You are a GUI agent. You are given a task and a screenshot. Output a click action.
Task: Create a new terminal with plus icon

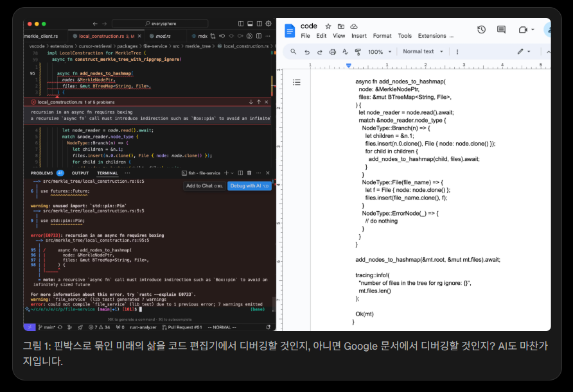226,173
